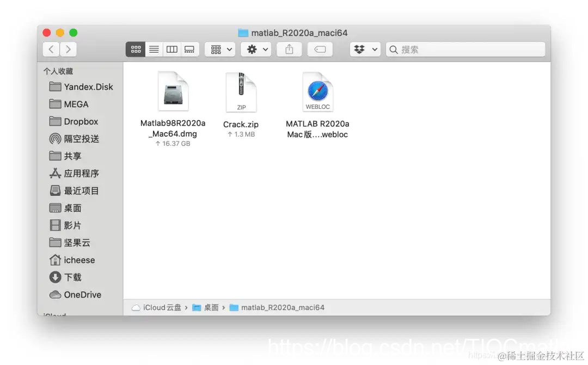The height and width of the screenshot is (365, 588).
Task: Click the Crack.zip file name label
Action: pyautogui.click(x=241, y=125)
